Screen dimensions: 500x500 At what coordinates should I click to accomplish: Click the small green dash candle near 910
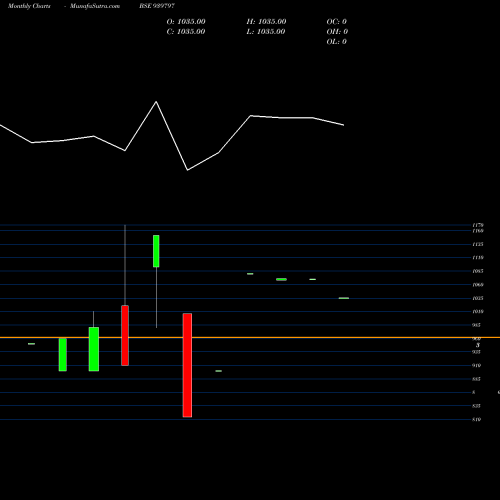(x=219, y=371)
